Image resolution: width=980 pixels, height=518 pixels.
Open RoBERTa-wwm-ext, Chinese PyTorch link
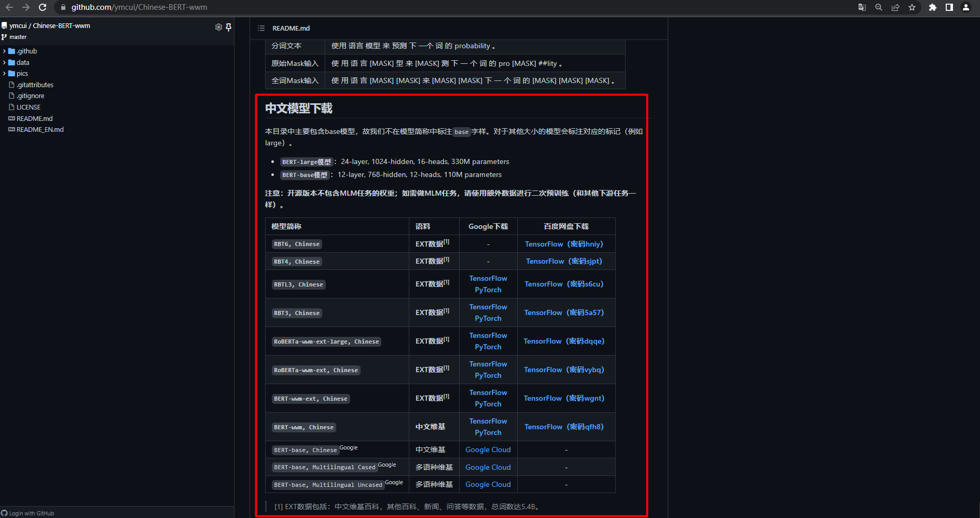488,375
